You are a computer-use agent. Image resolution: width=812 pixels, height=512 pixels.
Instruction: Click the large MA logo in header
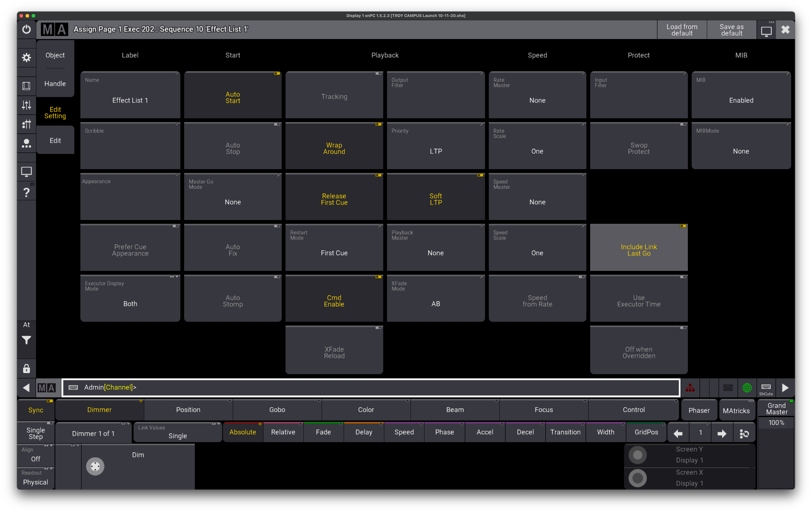[54, 30]
